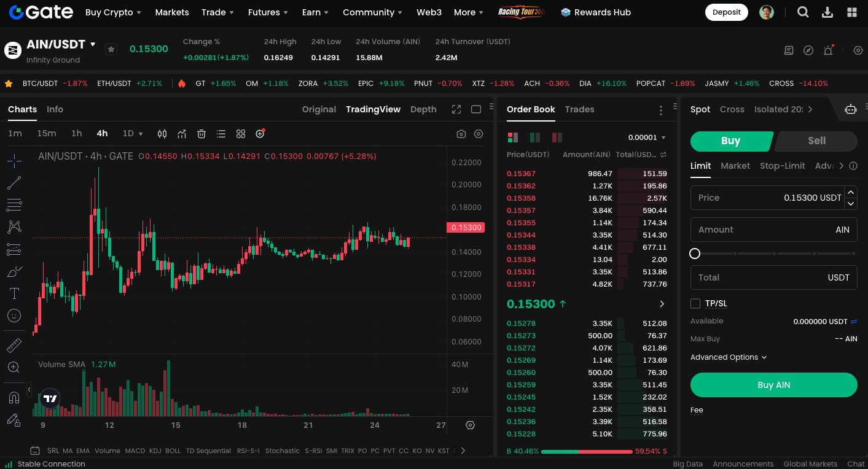Expand the Futures menu
Viewport: 868px width, 469px height.
pos(268,12)
